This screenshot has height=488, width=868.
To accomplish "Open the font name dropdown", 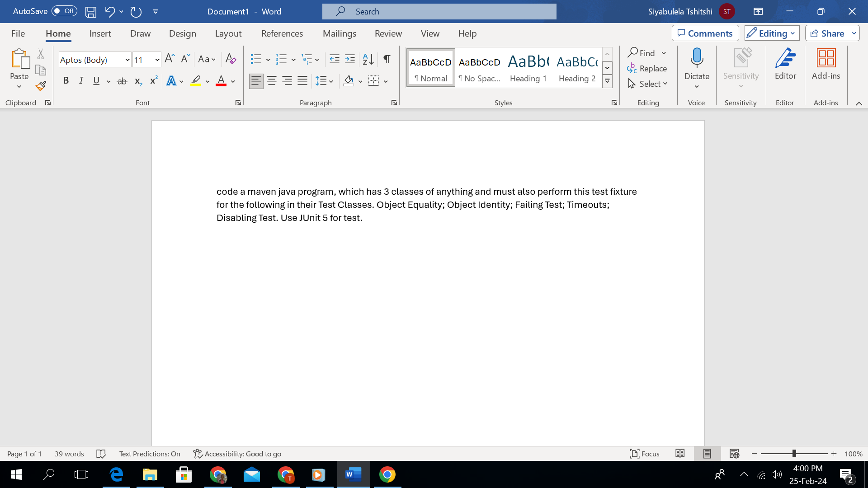I will coord(127,60).
